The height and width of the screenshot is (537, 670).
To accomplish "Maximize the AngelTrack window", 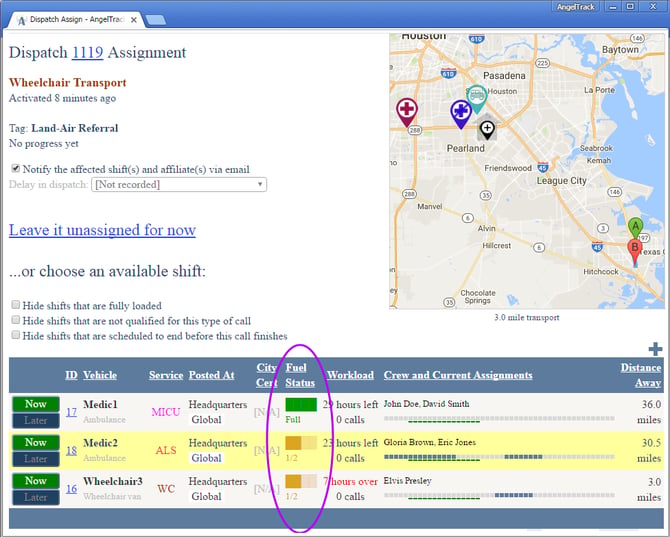I will (630, 6).
